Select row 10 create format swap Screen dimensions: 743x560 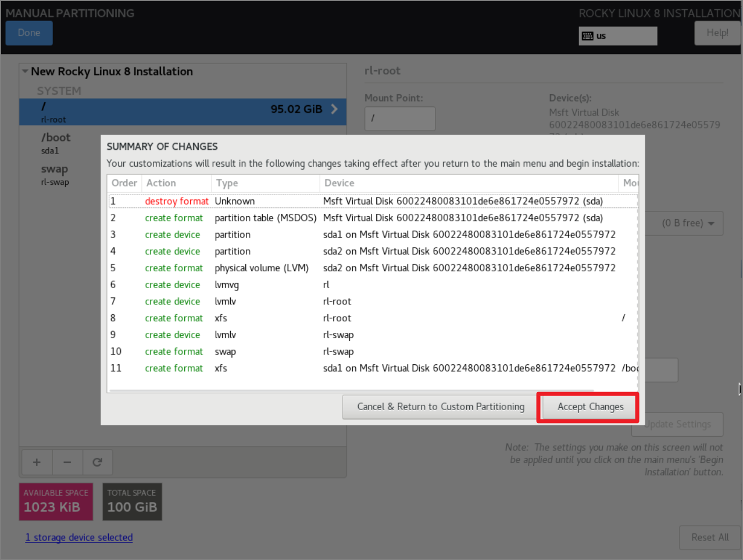pos(373,351)
